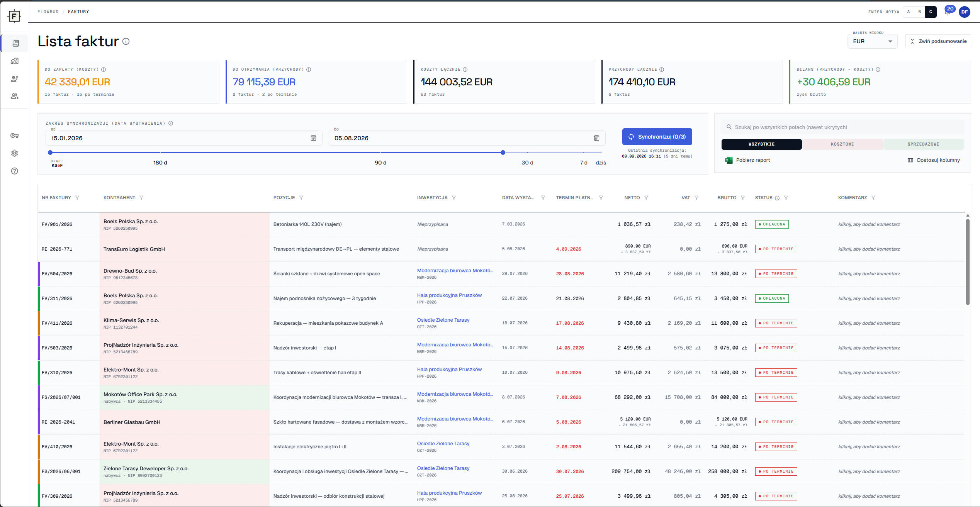
Task: Click the sync range slider end handle
Action: click(x=503, y=153)
